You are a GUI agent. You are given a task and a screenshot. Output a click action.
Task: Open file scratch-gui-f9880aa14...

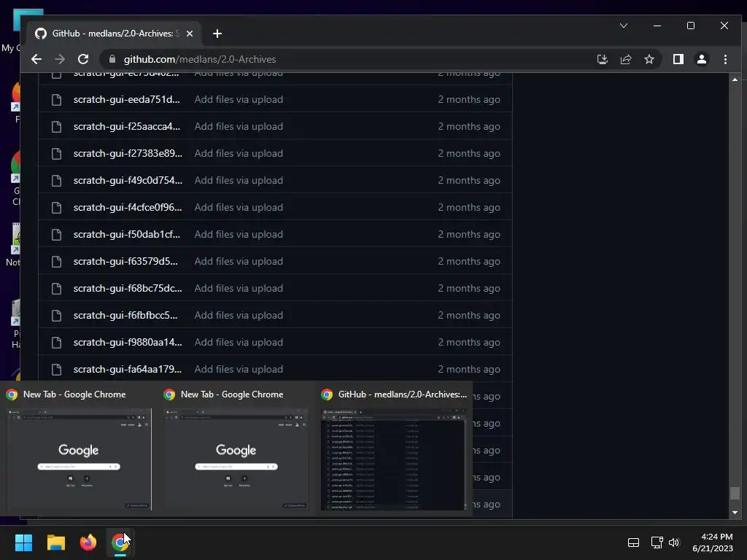click(x=128, y=343)
